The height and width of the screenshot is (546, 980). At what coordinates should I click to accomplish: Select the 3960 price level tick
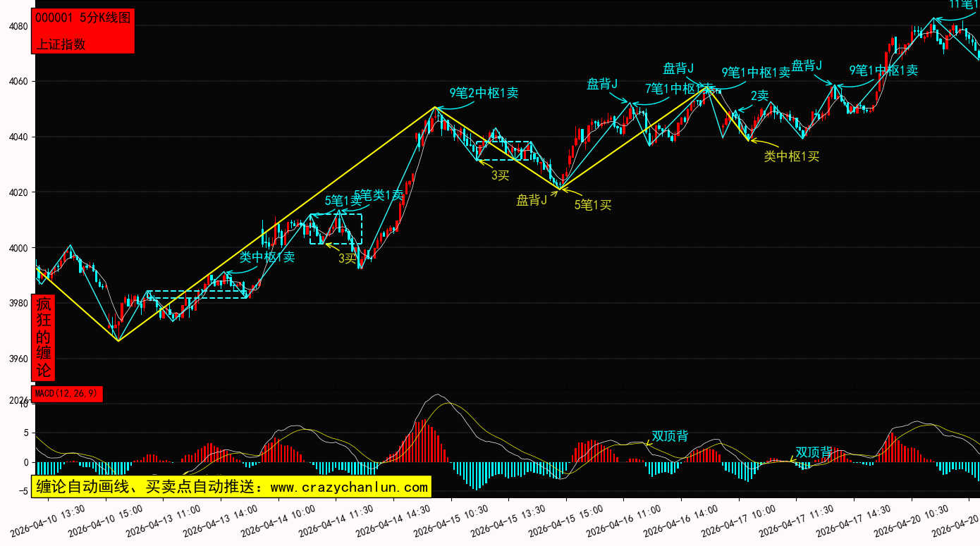click(18, 359)
